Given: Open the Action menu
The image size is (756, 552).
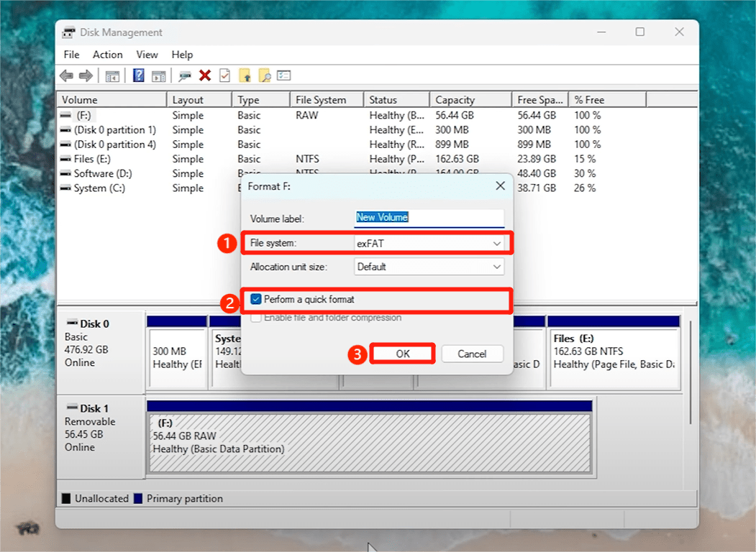Looking at the screenshot, I should 107,55.
